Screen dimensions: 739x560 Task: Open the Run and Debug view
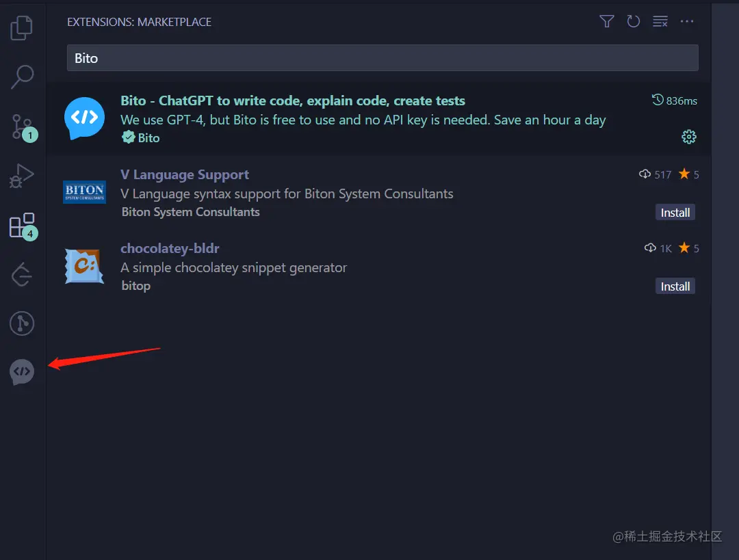pyautogui.click(x=22, y=176)
